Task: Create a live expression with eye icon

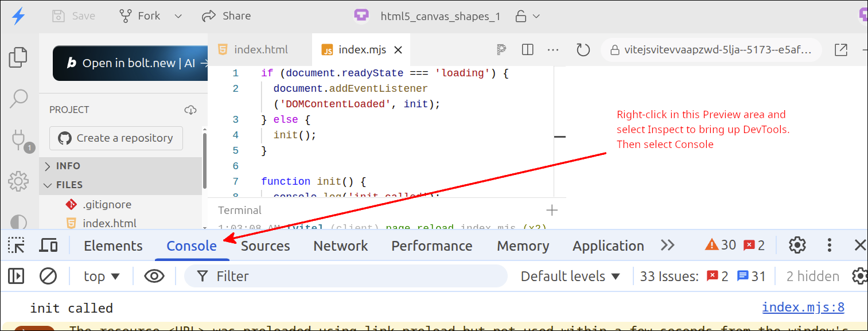Action: click(154, 276)
